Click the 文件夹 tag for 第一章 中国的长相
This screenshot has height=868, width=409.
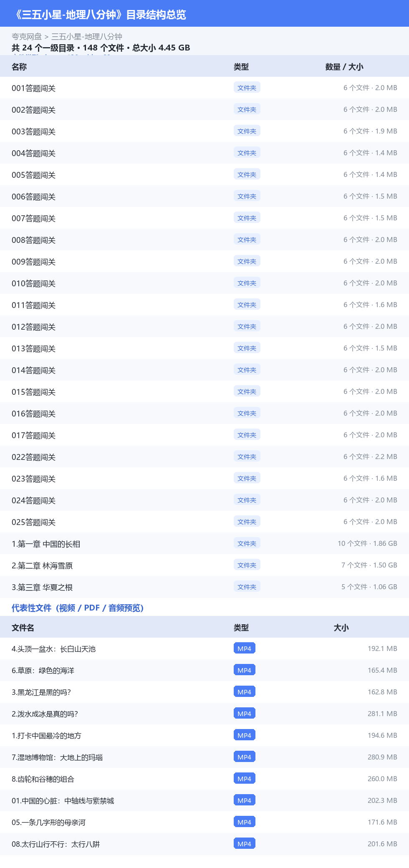tap(247, 543)
